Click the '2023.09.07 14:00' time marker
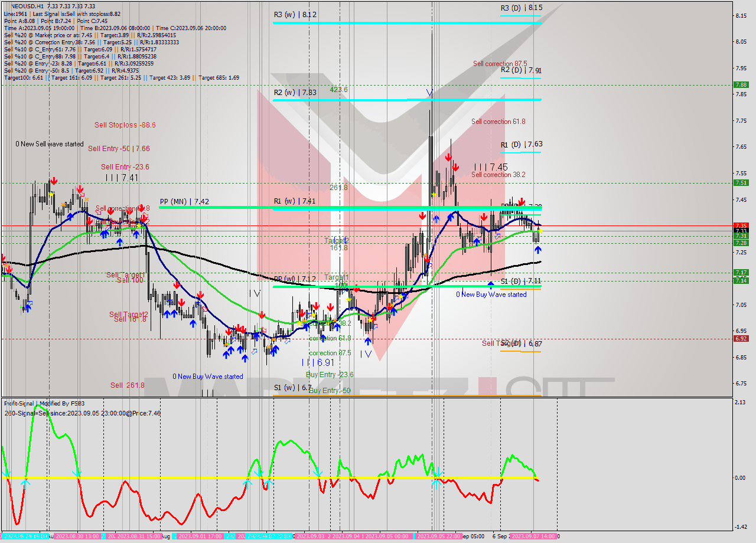Viewport: 756px width, 543px height. point(533,536)
